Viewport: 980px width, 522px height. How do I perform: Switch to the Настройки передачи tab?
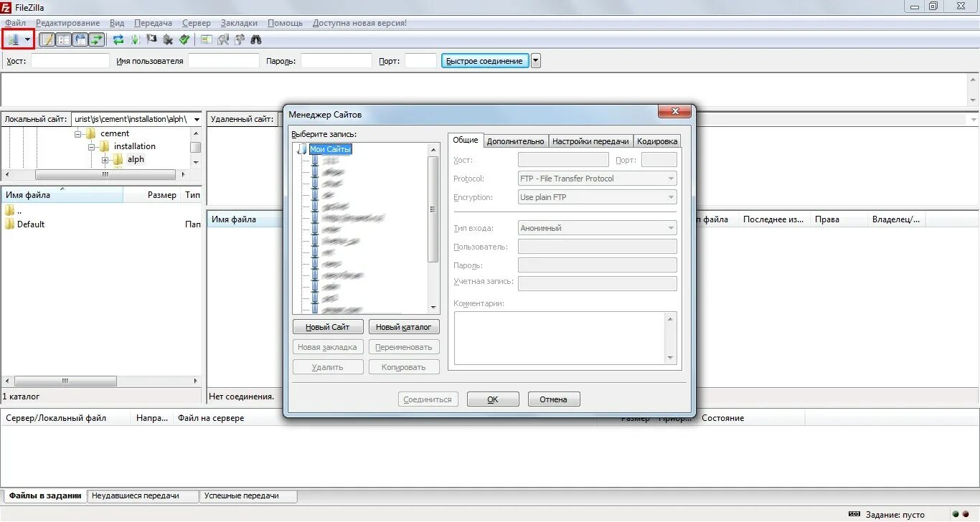point(590,141)
